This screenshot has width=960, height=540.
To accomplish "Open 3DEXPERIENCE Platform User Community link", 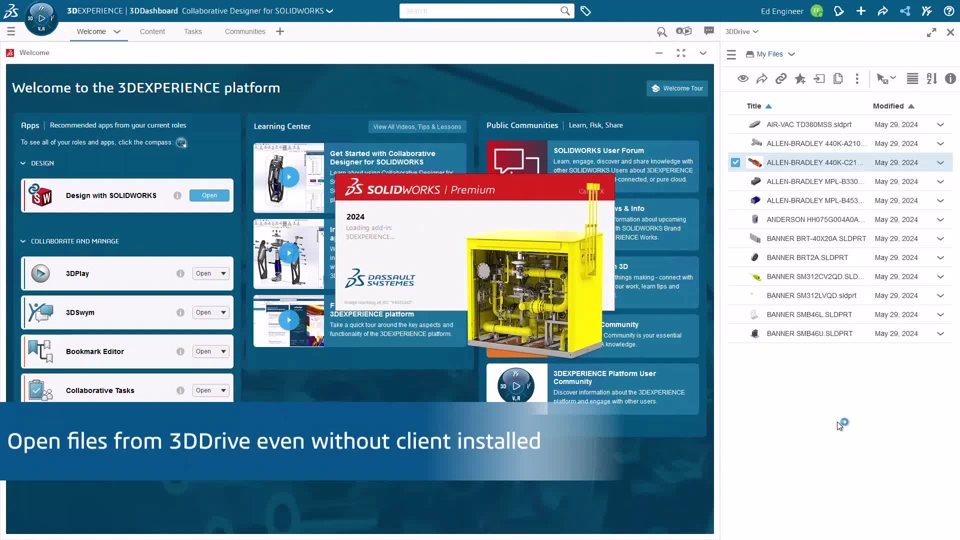I will pos(604,377).
